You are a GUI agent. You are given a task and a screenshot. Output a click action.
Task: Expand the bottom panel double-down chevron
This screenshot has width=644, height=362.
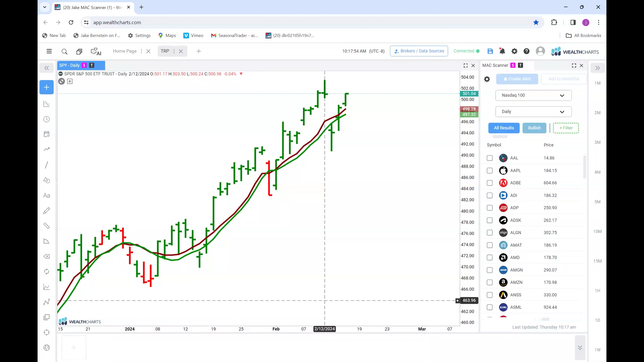(x=580, y=348)
